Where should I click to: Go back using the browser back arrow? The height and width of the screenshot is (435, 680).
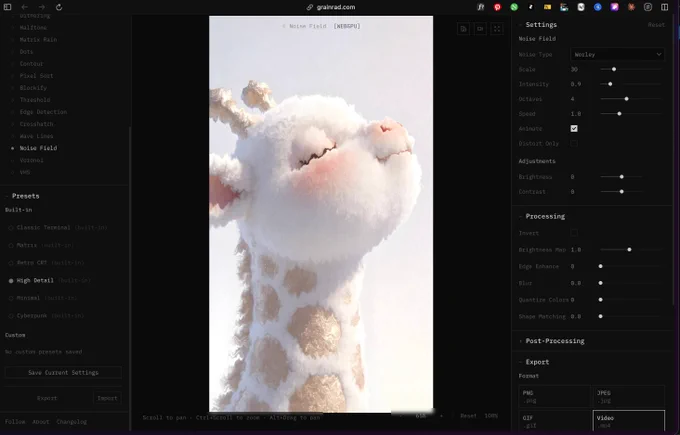[24, 7]
